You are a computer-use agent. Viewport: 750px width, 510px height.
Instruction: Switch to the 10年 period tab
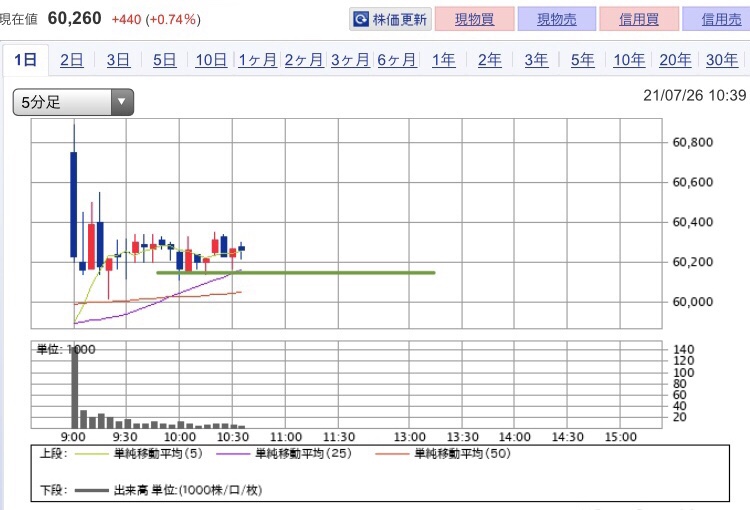click(x=629, y=60)
